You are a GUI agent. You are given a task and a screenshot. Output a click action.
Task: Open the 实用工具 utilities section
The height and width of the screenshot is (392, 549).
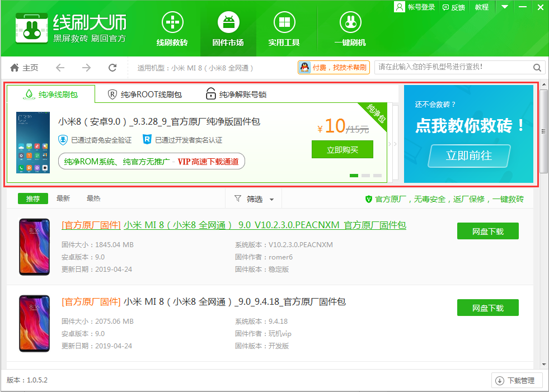click(284, 27)
